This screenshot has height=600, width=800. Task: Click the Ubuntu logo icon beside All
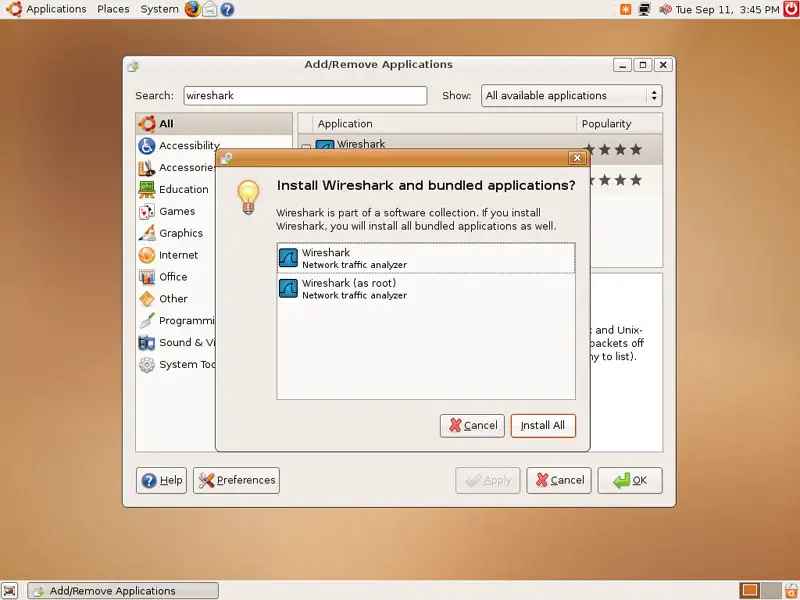pyautogui.click(x=147, y=123)
